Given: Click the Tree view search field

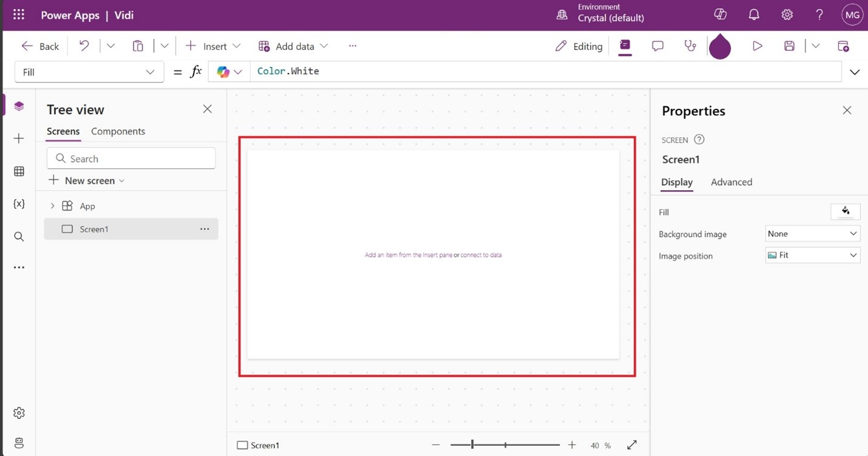Looking at the screenshot, I should [131, 158].
